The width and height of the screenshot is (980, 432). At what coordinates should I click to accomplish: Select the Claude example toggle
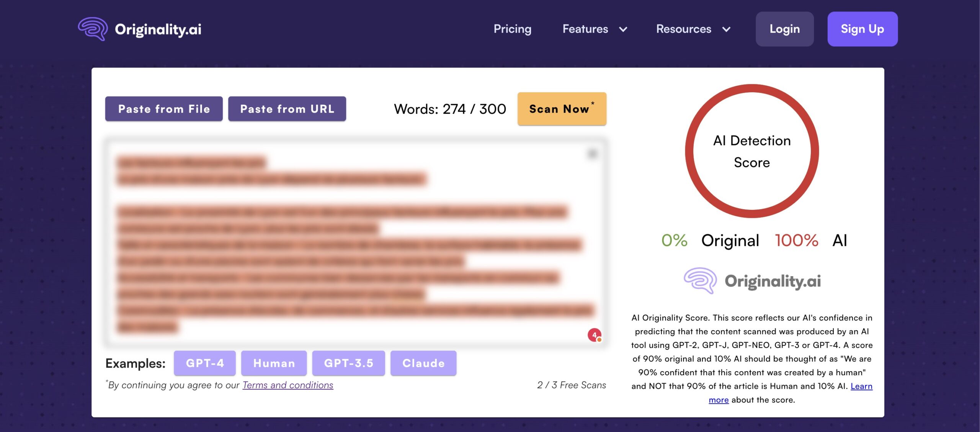(x=423, y=363)
